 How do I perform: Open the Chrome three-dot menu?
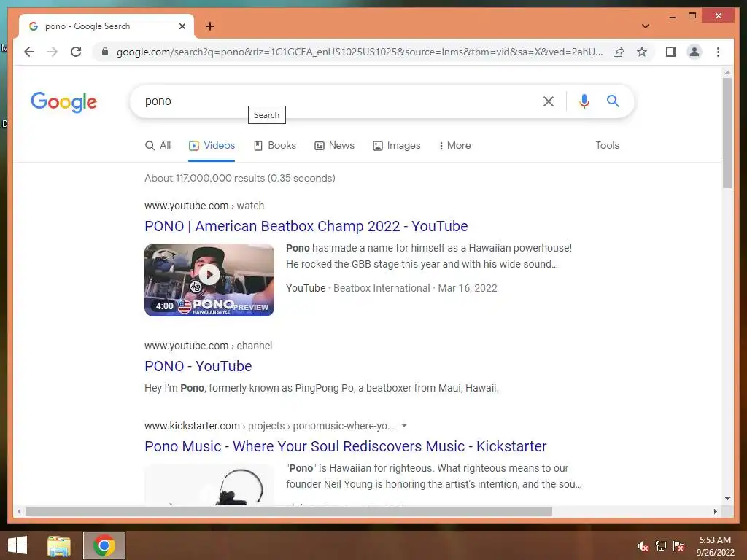click(718, 52)
